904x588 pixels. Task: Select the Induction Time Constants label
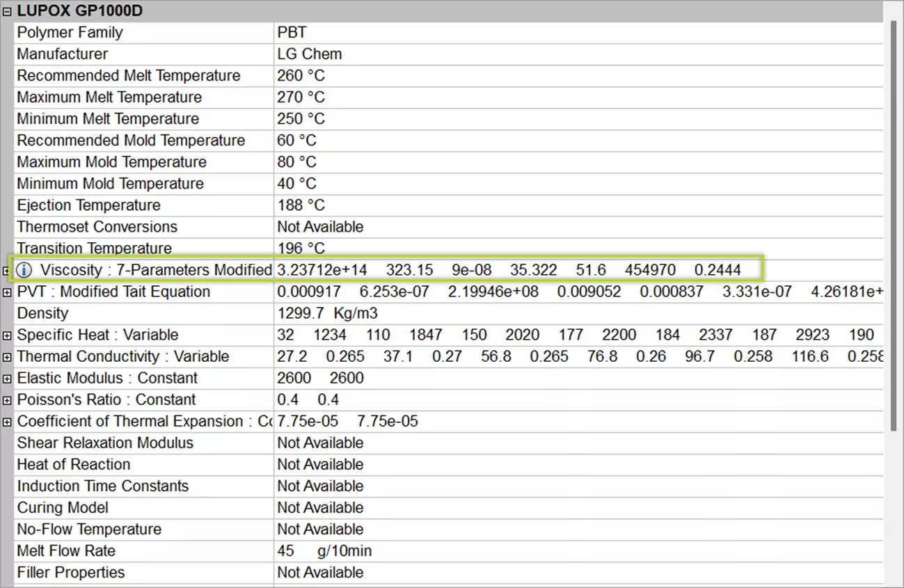102,486
